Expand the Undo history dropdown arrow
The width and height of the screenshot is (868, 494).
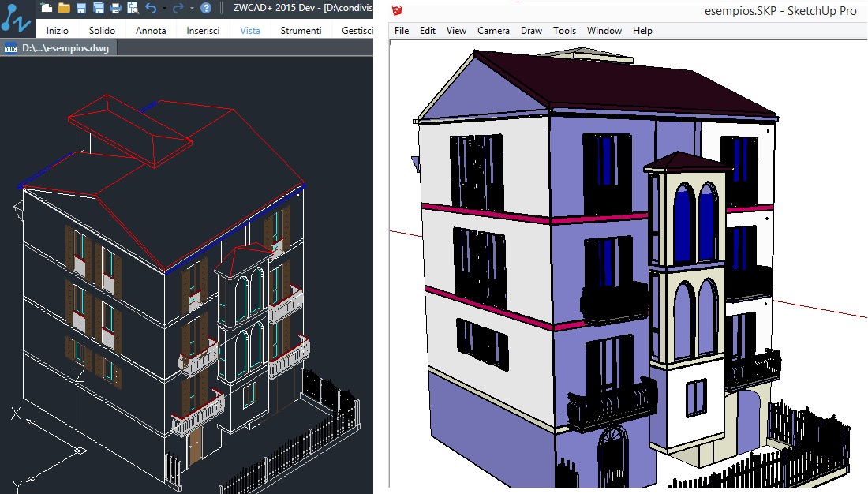[x=163, y=8]
